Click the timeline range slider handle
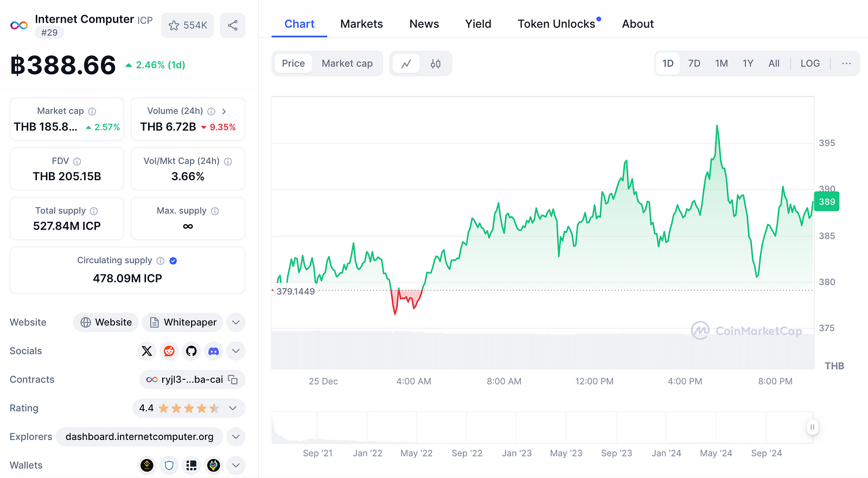The image size is (868, 478). point(812,428)
